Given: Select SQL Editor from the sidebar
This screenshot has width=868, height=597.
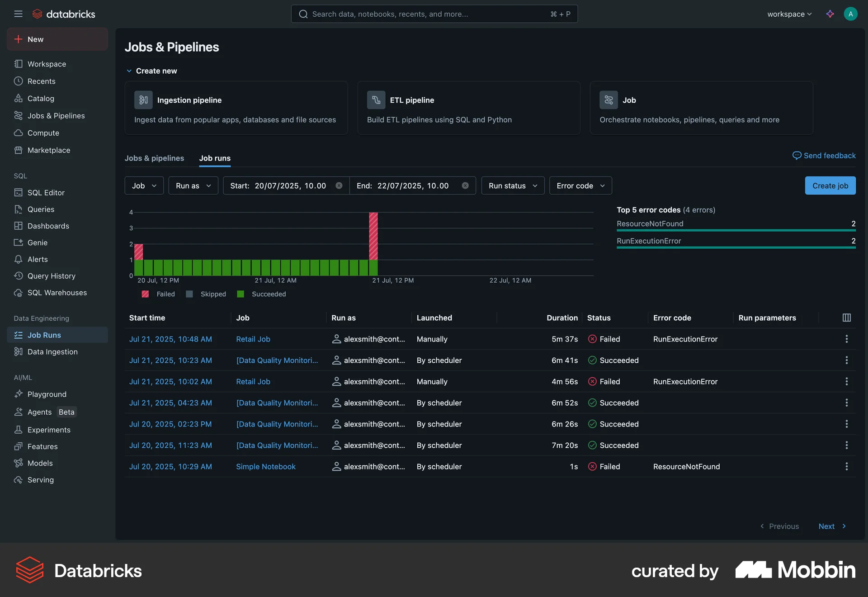Looking at the screenshot, I should 46,192.
